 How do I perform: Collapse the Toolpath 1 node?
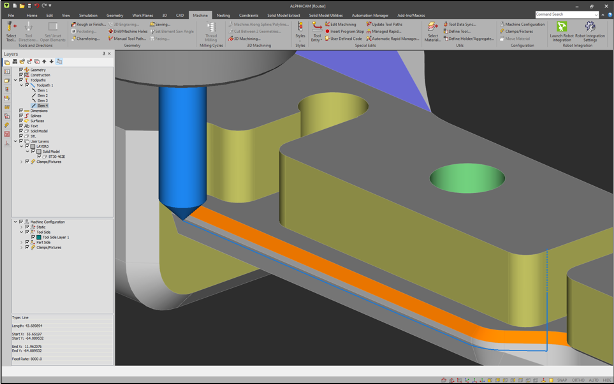[22, 85]
